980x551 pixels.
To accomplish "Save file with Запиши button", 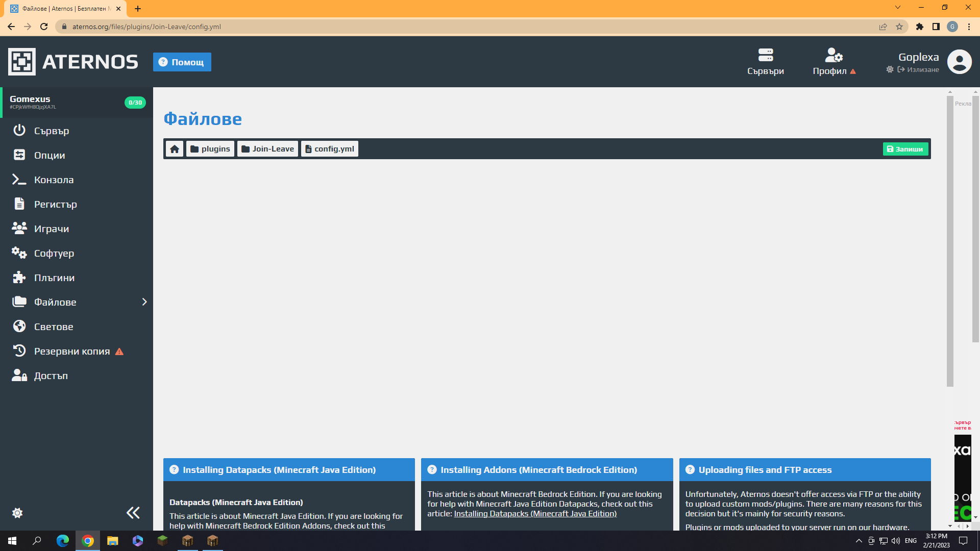I will pos(905,149).
